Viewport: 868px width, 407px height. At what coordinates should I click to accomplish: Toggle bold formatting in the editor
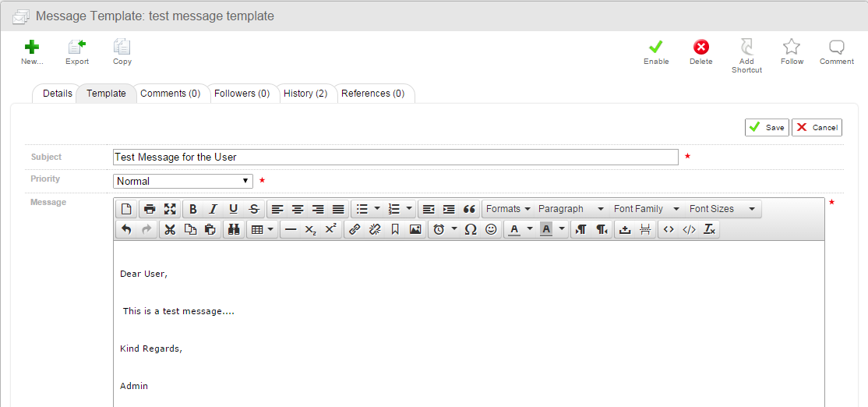coord(192,209)
